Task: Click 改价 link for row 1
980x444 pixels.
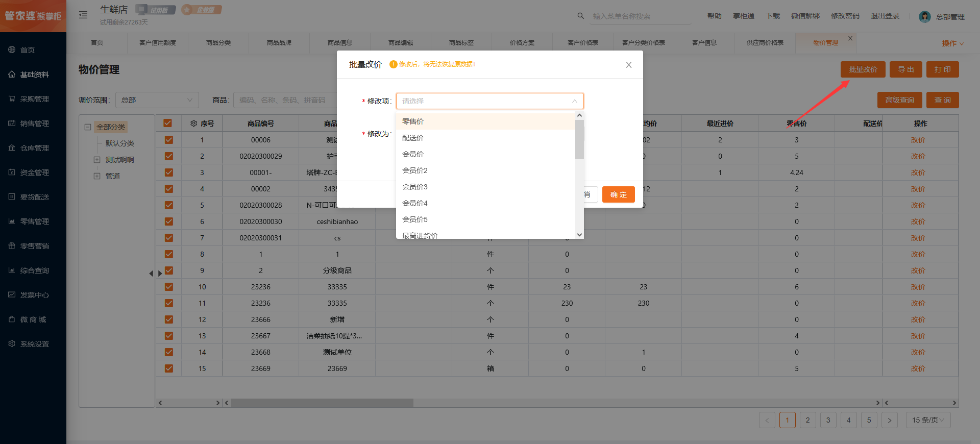Action: (918, 140)
